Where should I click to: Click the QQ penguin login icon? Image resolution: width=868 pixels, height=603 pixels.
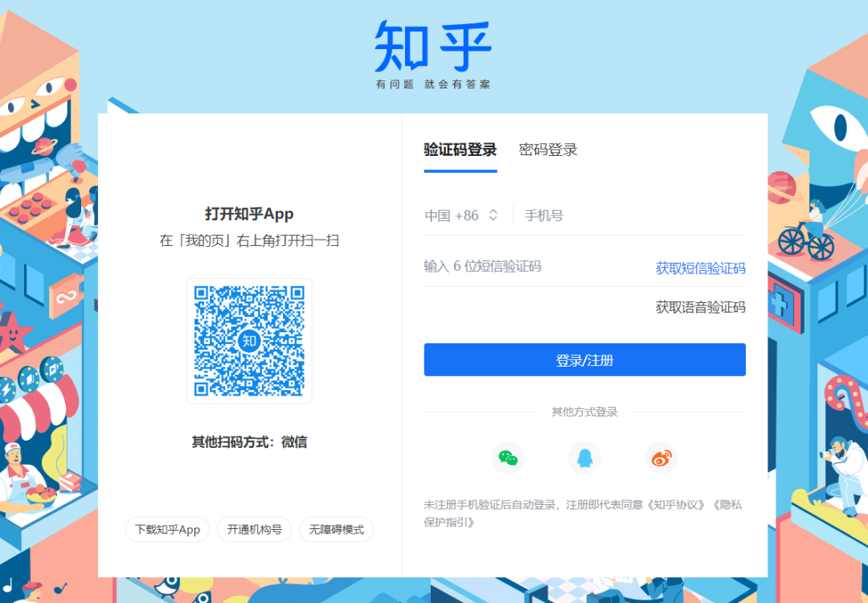[x=584, y=458]
